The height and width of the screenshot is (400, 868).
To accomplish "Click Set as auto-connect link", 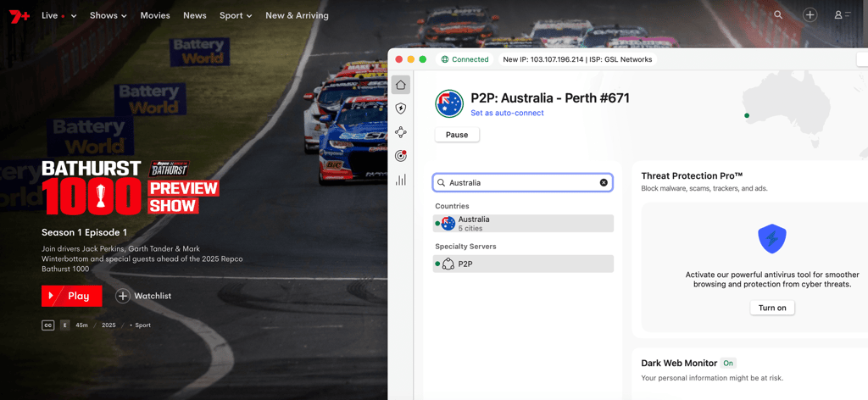I will point(507,113).
